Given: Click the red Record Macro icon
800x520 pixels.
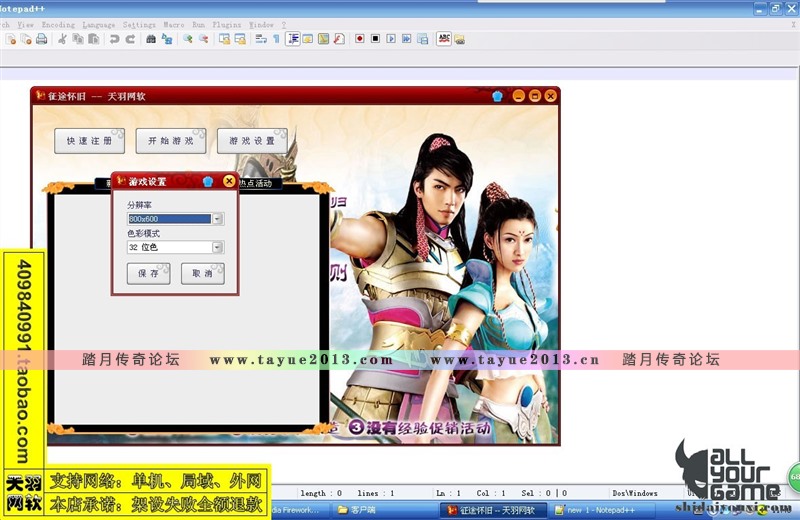Looking at the screenshot, I should click(359, 39).
